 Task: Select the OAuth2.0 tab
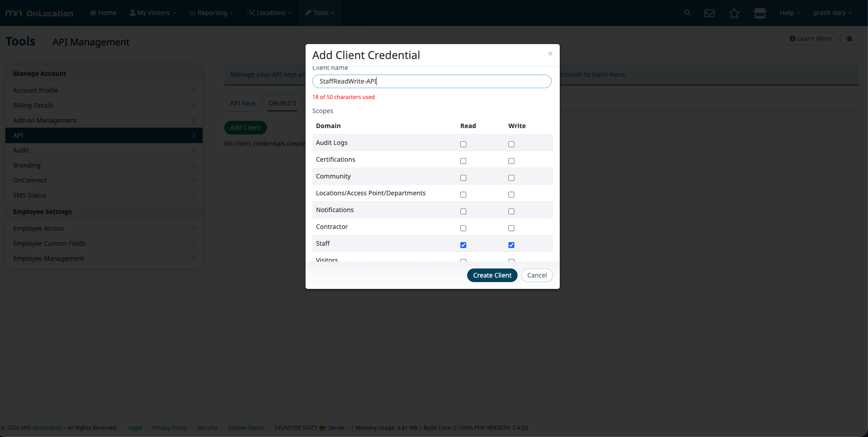click(282, 103)
